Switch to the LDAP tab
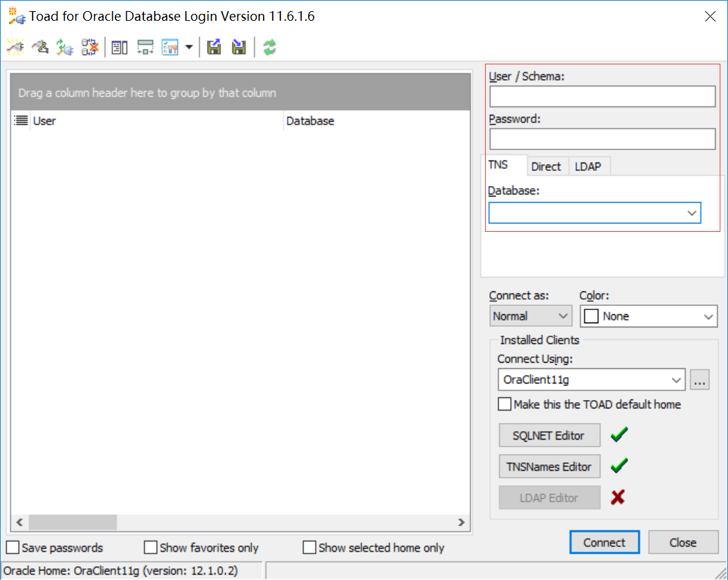Screen dimensions: 728x580 point(588,167)
